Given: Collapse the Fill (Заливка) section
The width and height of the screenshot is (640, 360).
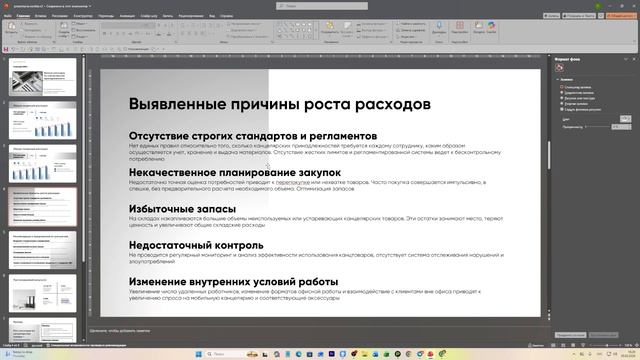Looking at the screenshot, I should point(558,80).
